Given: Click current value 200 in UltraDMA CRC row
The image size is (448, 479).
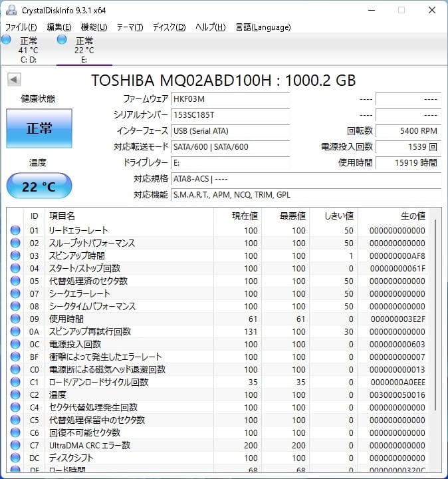Looking at the screenshot, I should tap(251, 445).
